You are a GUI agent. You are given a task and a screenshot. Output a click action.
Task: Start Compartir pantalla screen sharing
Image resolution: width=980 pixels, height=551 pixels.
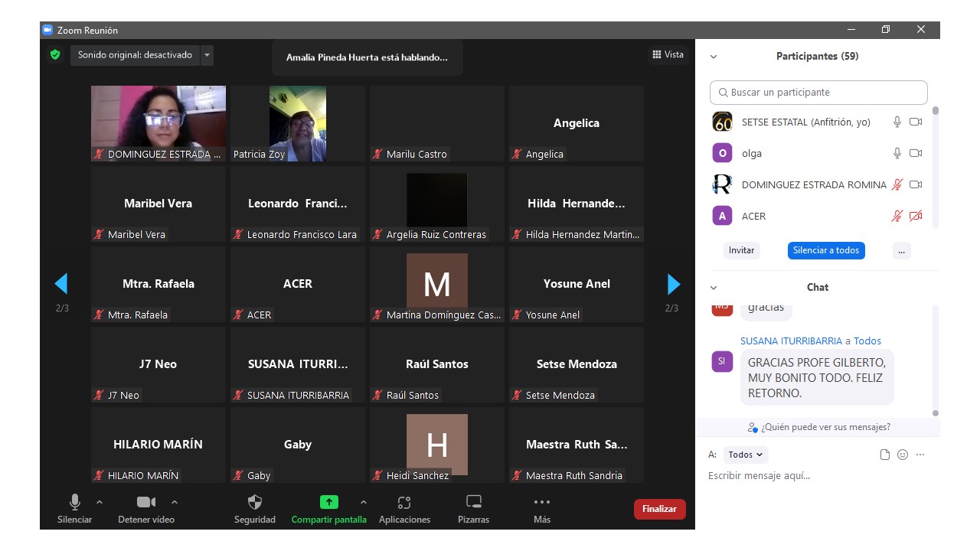[x=329, y=509]
